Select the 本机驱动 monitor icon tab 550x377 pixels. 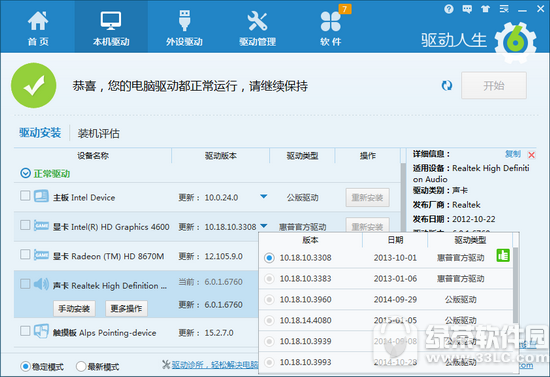(x=111, y=21)
